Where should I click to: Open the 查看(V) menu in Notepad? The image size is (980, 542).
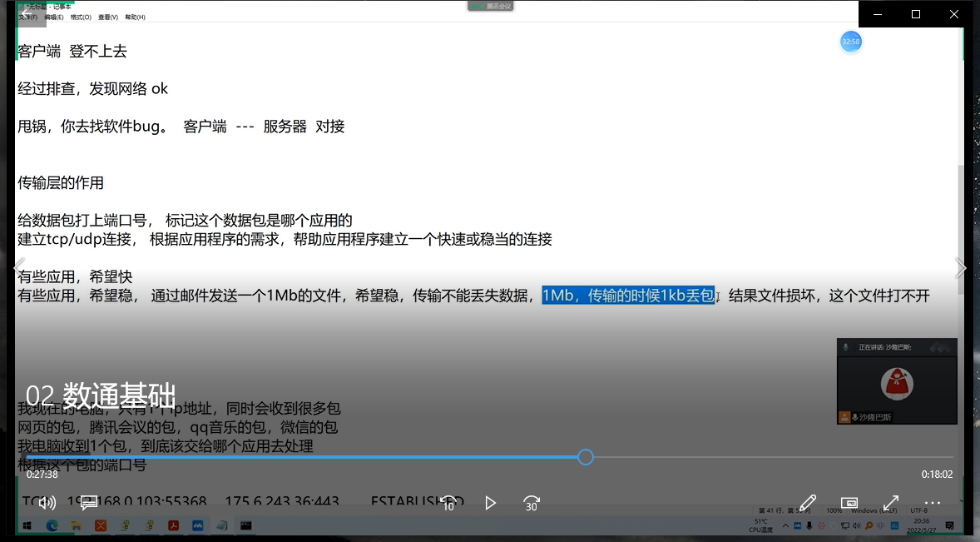point(106,17)
